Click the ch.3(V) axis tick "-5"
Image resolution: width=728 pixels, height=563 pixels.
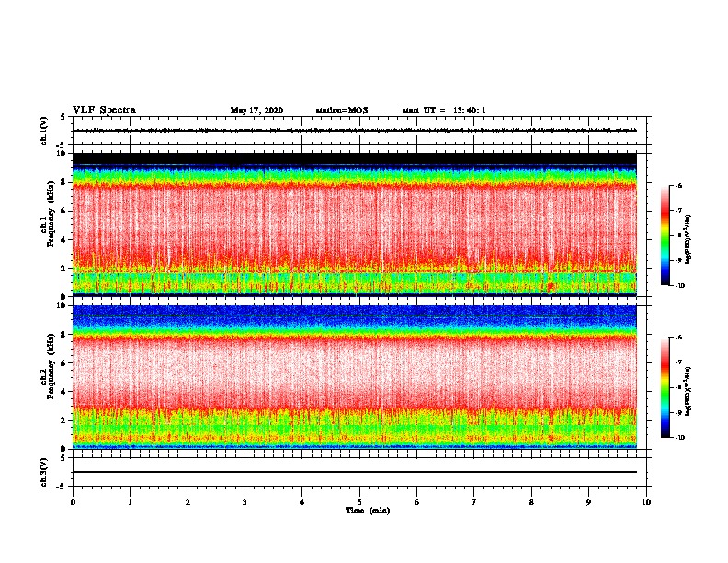62,487
